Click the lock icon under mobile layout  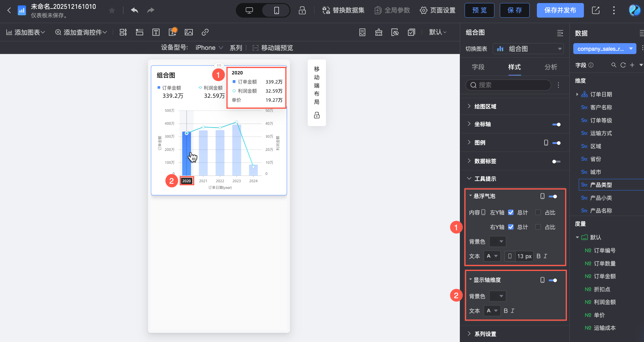click(x=317, y=115)
